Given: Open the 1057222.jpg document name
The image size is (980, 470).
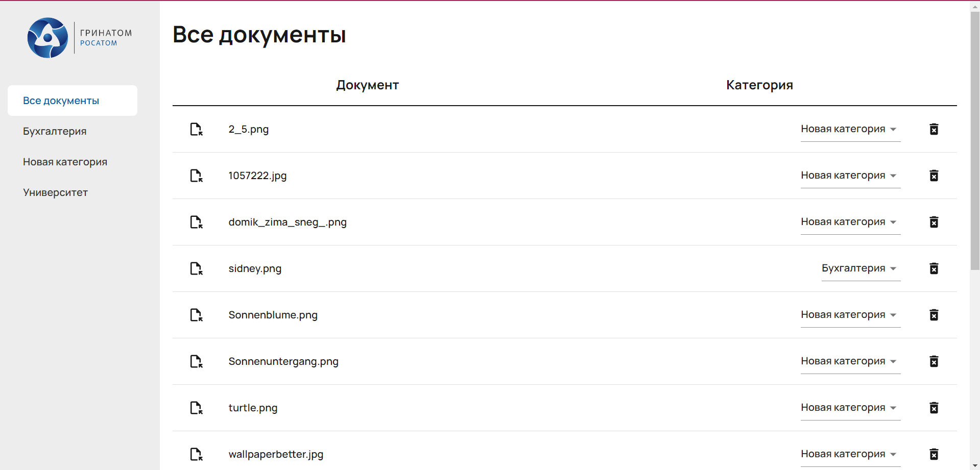Looking at the screenshot, I should (257, 176).
